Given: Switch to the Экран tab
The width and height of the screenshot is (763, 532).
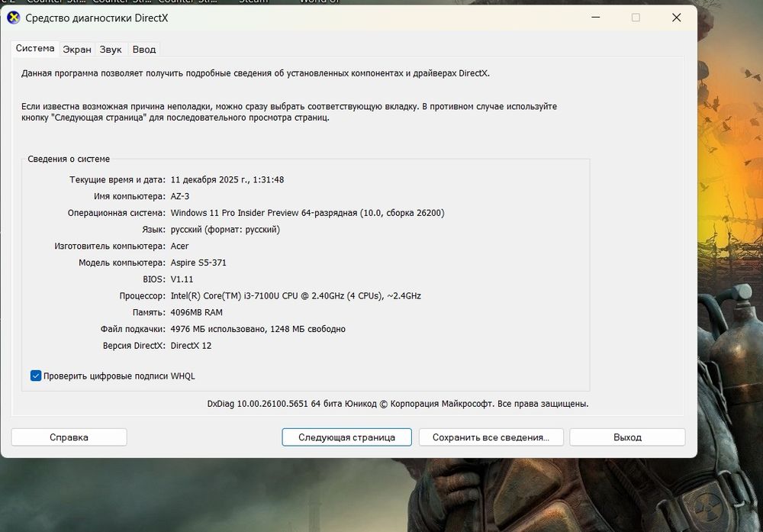Looking at the screenshot, I should click(77, 49).
